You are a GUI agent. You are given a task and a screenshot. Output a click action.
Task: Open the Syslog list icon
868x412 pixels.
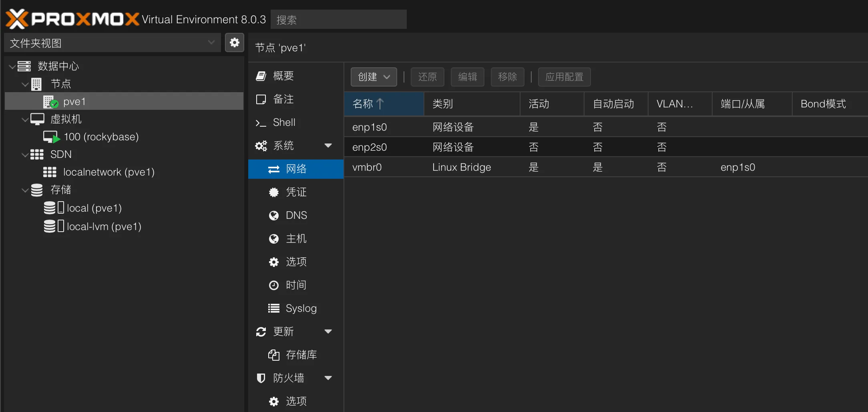point(273,308)
